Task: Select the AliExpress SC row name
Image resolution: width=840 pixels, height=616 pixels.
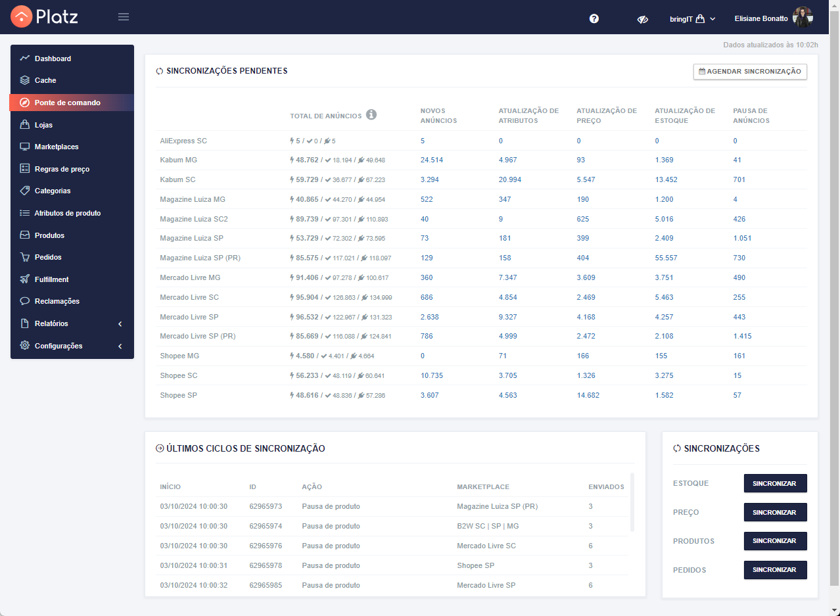Action: tap(183, 141)
